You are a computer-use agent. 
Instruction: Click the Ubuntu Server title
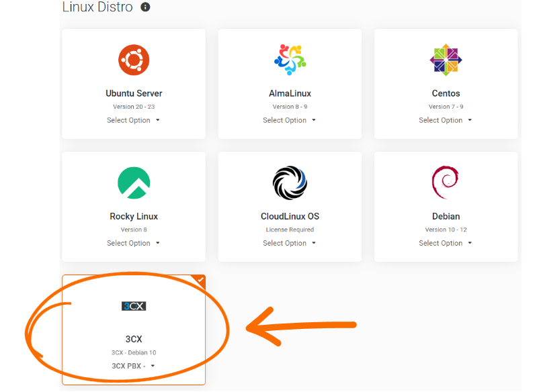134,93
